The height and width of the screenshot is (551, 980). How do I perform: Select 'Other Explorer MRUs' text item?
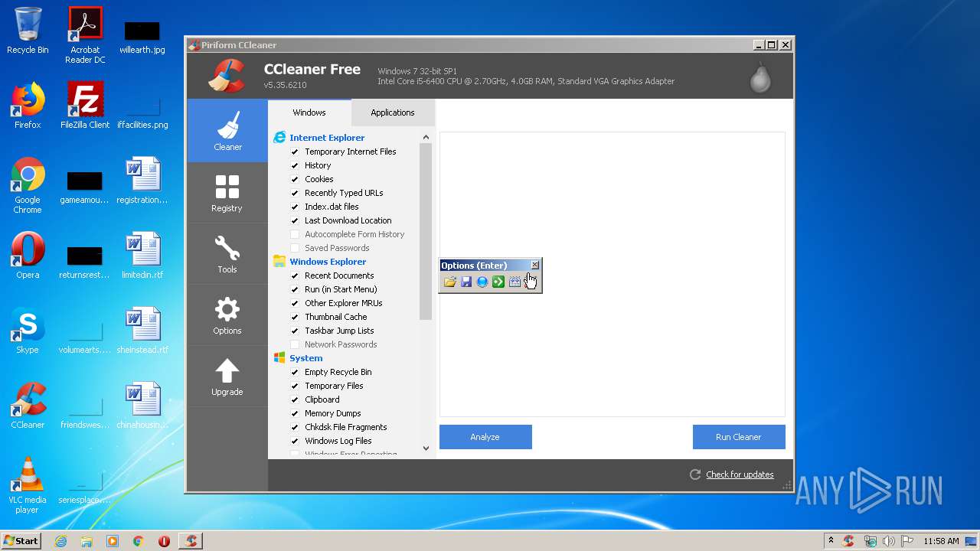click(344, 303)
